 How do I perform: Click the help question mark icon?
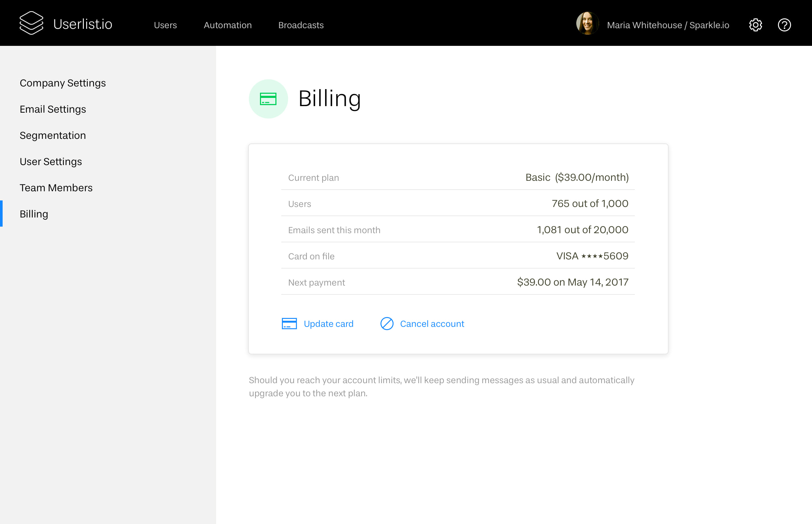point(784,25)
